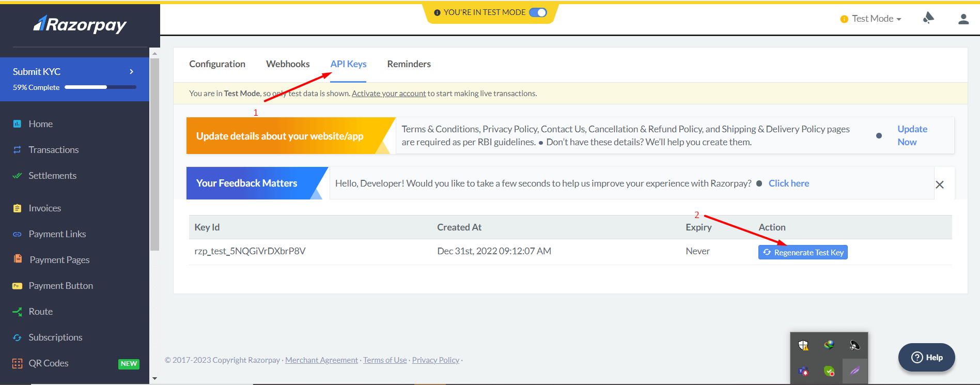Image resolution: width=980 pixels, height=385 pixels.
Task: Click the KYC completion progress bar
Action: pyautogui.click(x=100, y=87)
